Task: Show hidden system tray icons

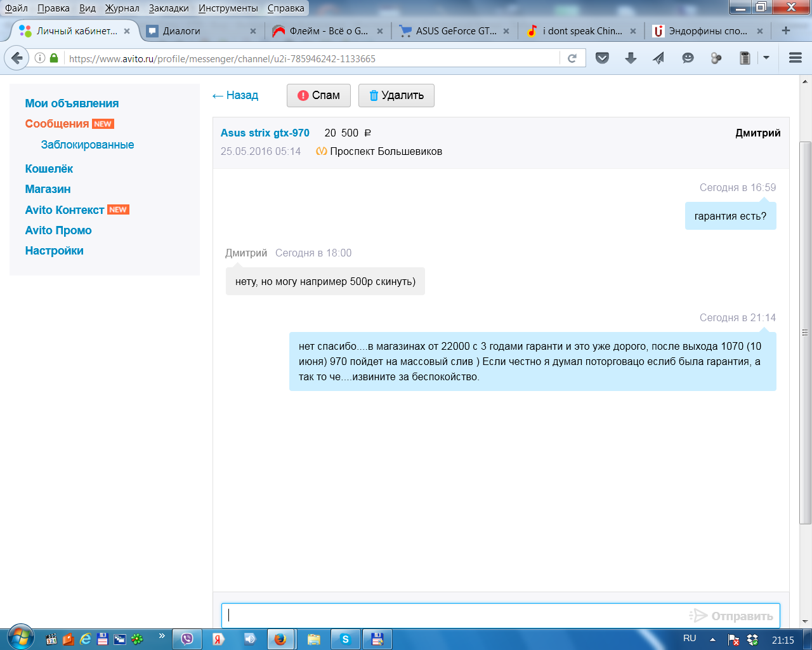Action: click(713, 640)
